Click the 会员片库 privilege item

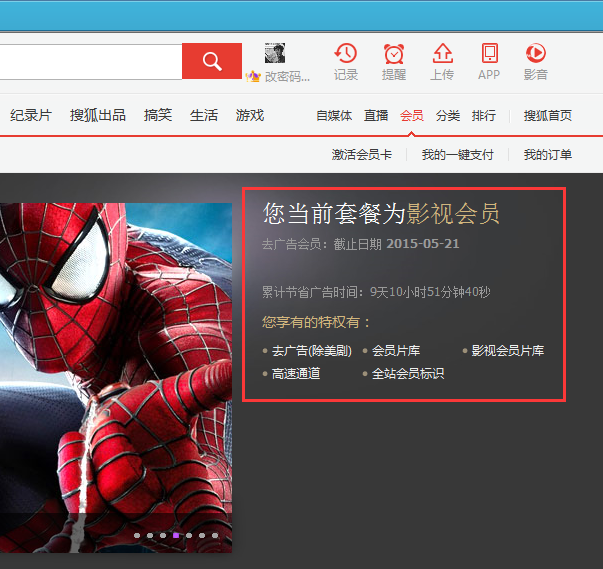pyautogui.click(x=396, y=351)
